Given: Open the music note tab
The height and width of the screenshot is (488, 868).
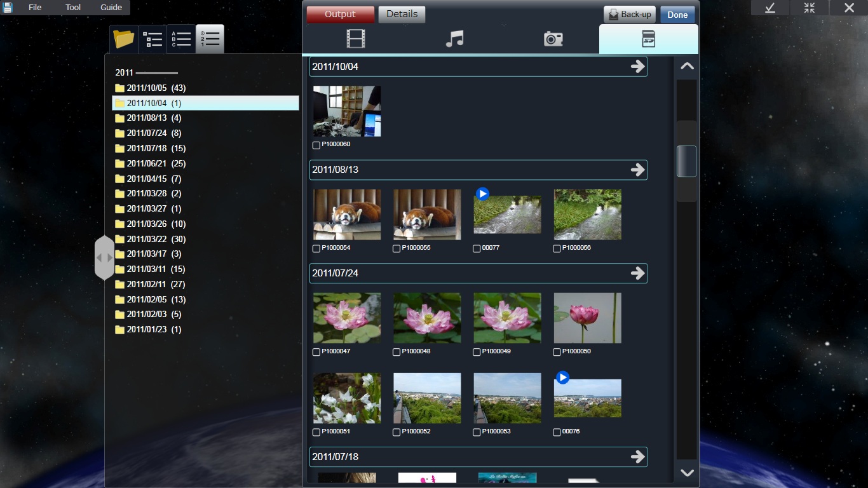Looking at the screenshot, I should [x=454, y=39].
